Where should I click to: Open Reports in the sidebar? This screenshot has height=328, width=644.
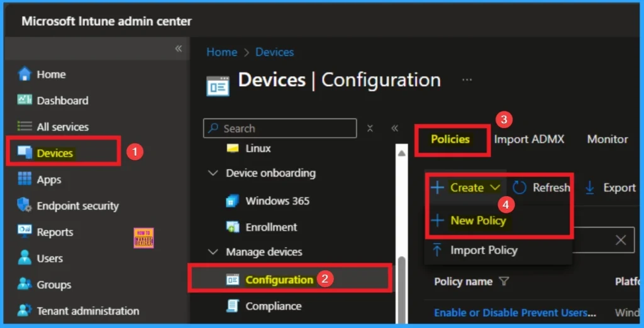pos(55,232)
